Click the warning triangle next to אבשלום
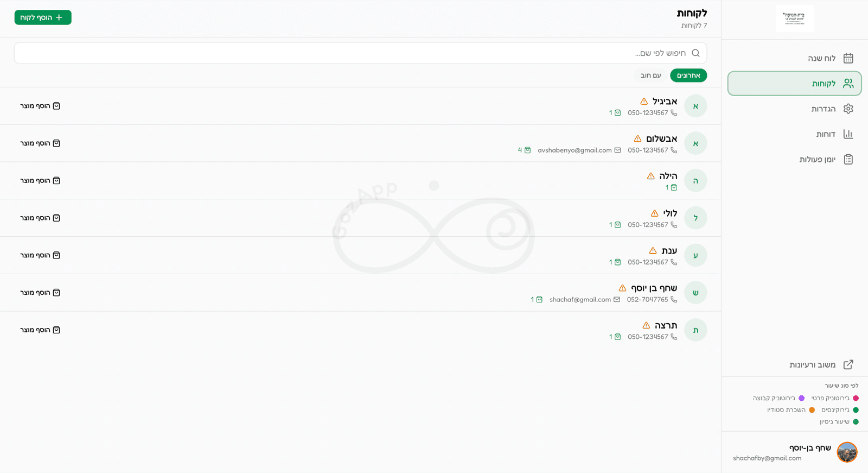 point(637,139)
